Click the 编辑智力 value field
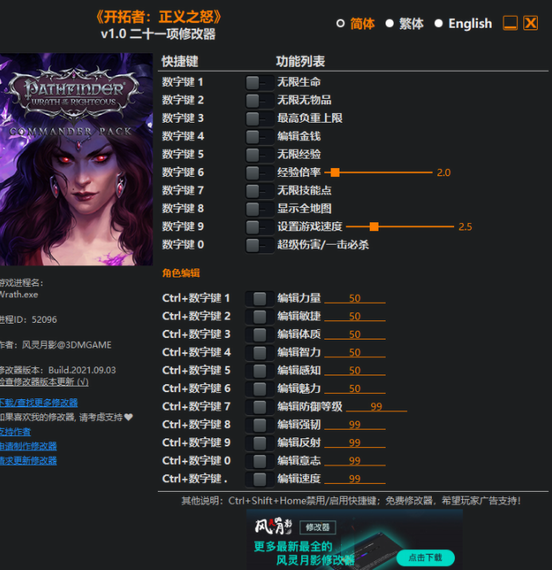The height and width of the screenshot is (570, 552). pos(355,352)
